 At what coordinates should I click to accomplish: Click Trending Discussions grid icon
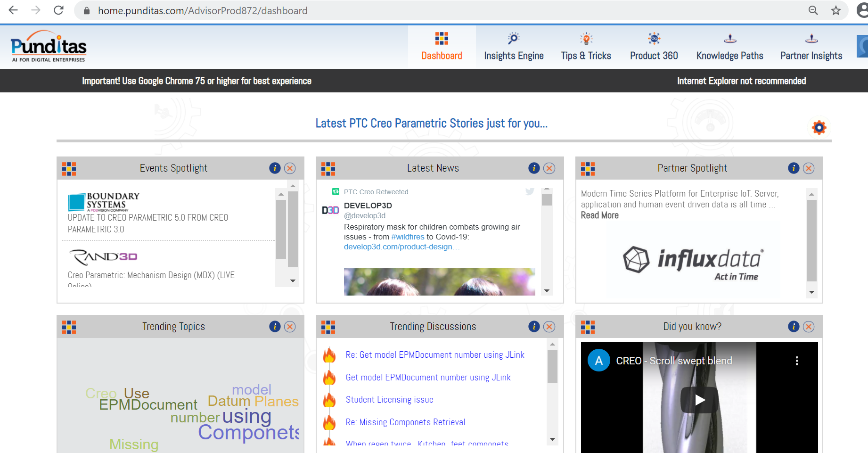[x=328, y=327]
